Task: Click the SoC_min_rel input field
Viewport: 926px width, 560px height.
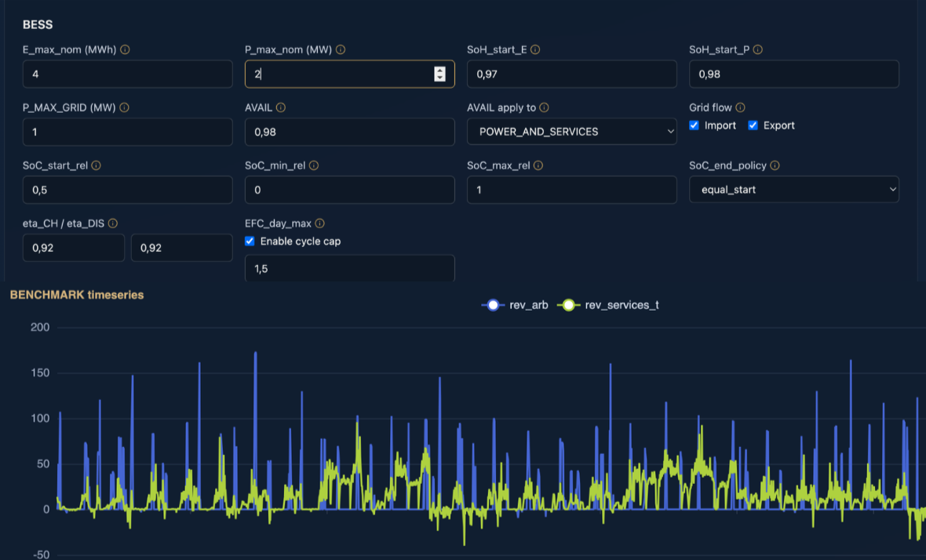Action: coord(350,190)
